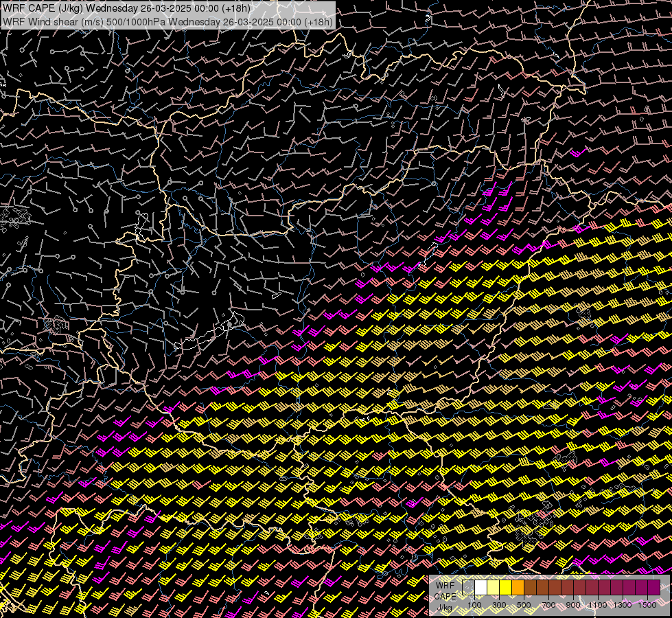Viewport: 672px width, 618px height.
Task: Click the legend value 100
Action: 474,605
